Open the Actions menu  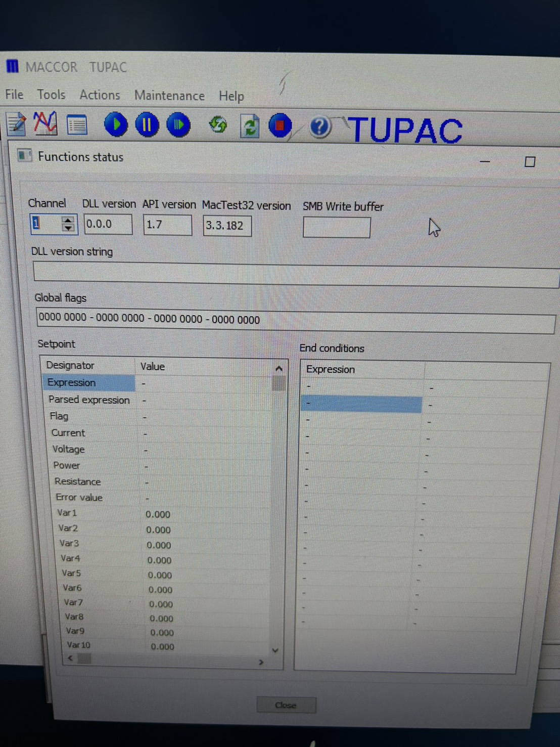coord(100,95)
